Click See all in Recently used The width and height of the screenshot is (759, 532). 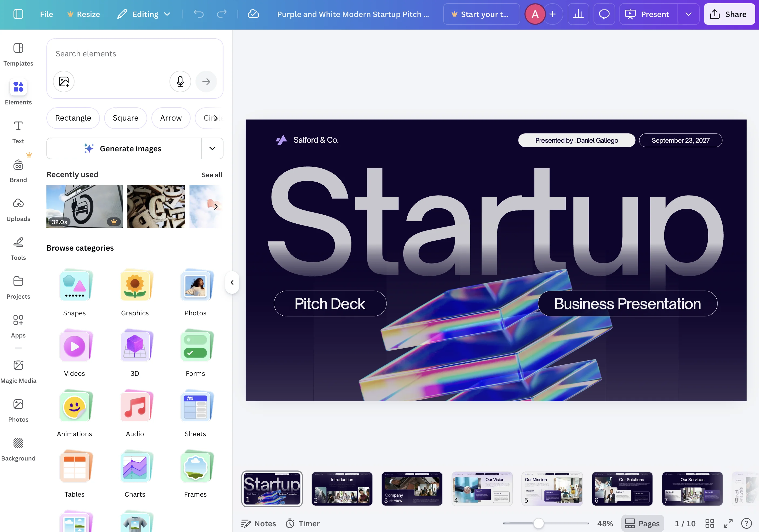coord(212,175)
